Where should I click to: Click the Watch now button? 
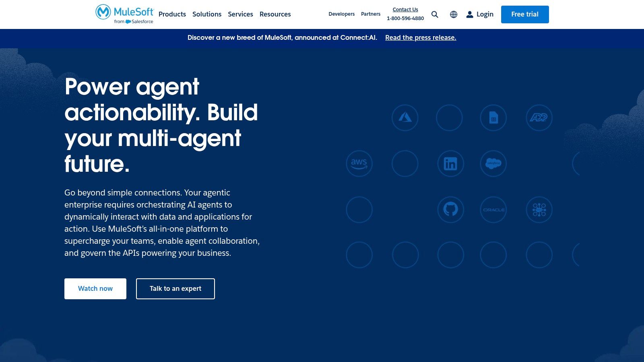pos(95,289)
